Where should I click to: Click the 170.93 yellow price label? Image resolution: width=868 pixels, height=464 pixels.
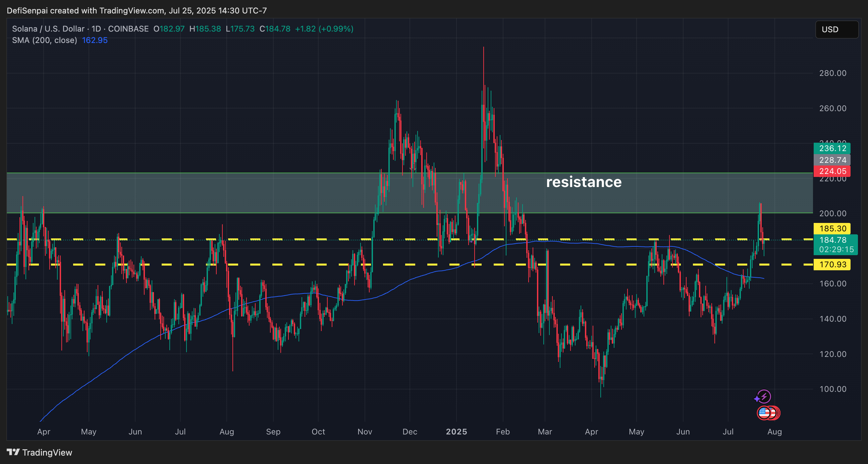[832, 264]
